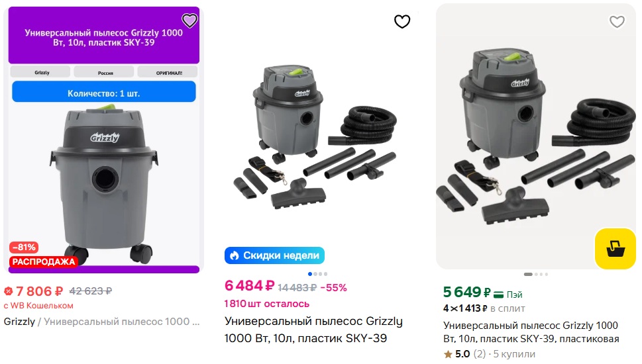Favorite the first Grizzly vacuum with purple heart
The width and height of the screenshot is (642, 364).
pos(190,21)
